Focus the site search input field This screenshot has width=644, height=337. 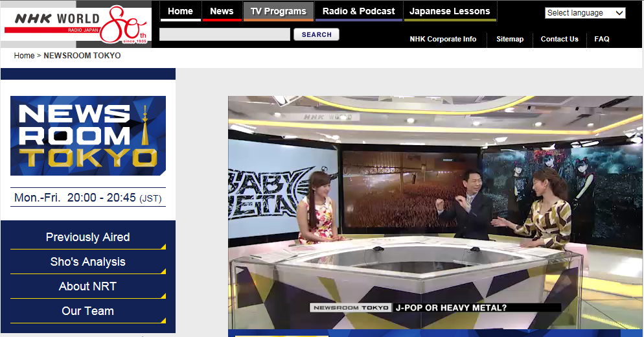point(225,34)
